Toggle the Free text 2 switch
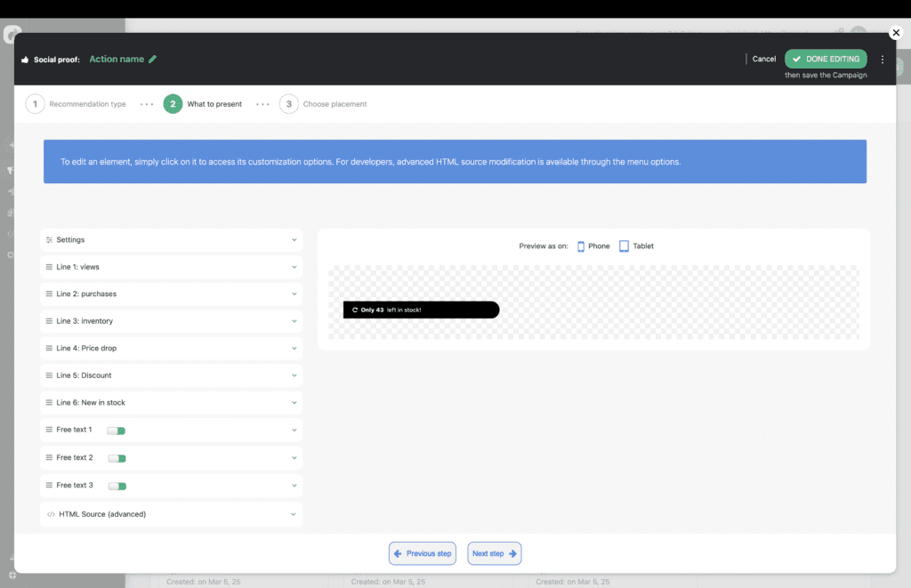Image resolution: width=911 pixels, height=588 pixels. [x=117, y=458]
